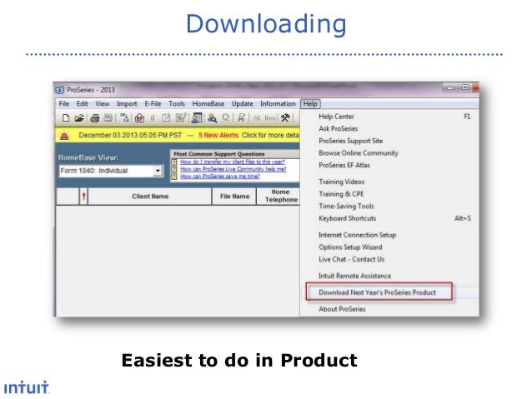
Task: Click the red exclamation column header
Action: pos(83,197)
